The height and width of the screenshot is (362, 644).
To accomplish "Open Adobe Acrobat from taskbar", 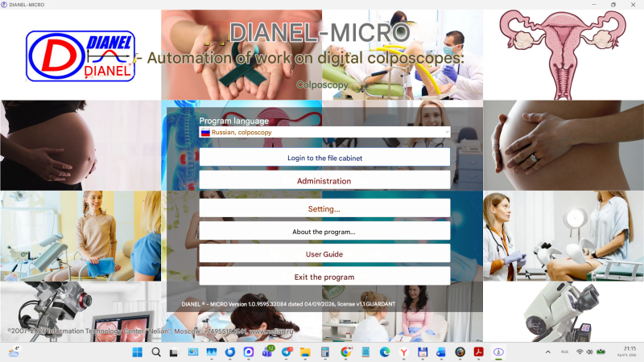I will pos(479,352).
